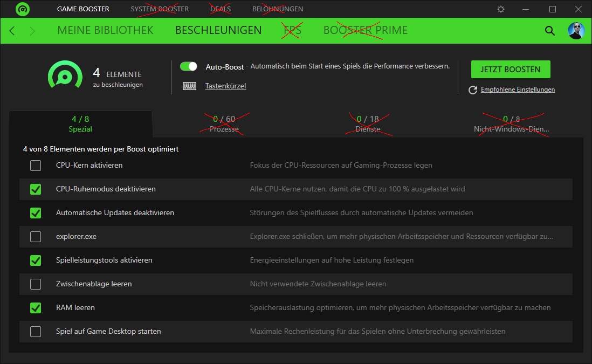Toggle the Auto-Boost switch
The image size is (592, 364).
pos(188,66)
